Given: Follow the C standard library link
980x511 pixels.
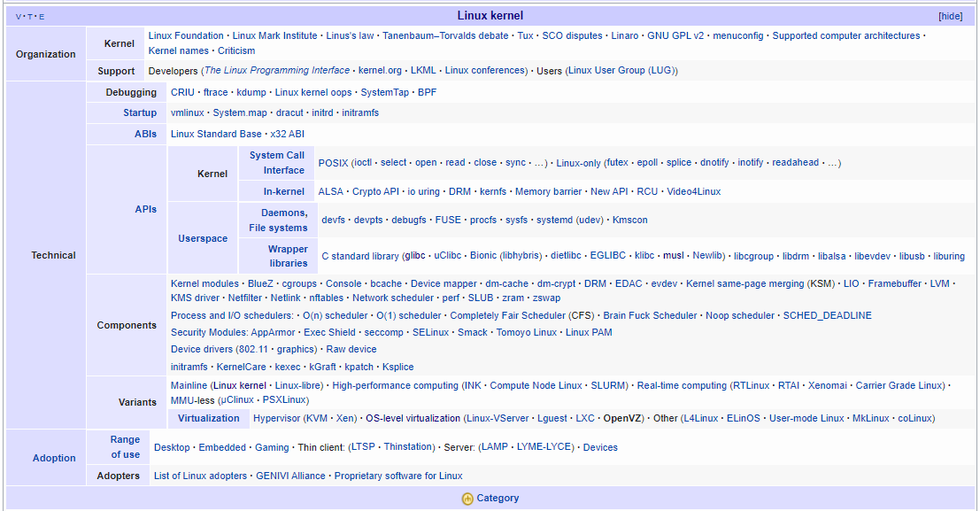Looking at the screenshot, I should (x=360, y=256).
